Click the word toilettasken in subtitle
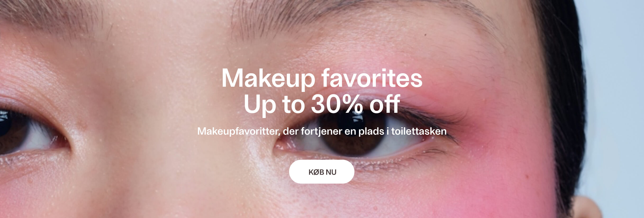Screen dimensions: 644x218 [x=419, y=131]
